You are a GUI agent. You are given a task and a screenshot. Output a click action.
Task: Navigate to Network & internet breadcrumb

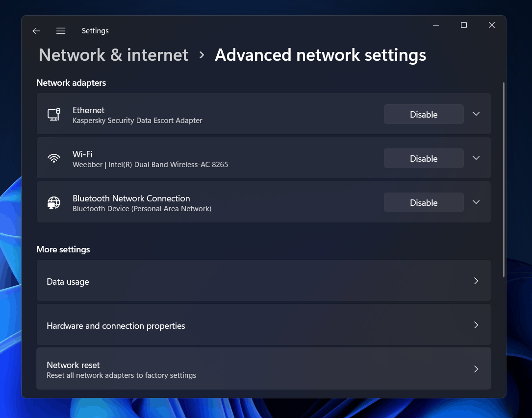113,55
